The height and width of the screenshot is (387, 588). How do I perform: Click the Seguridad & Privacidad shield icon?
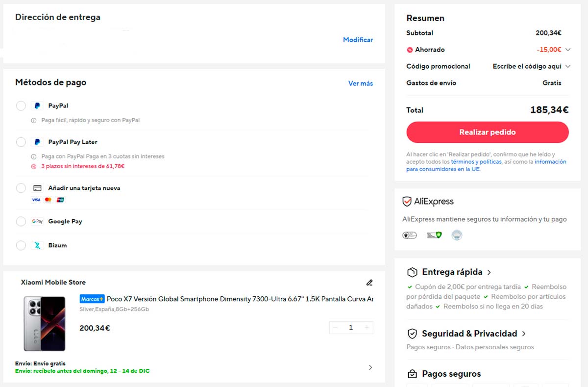point(413,334)
